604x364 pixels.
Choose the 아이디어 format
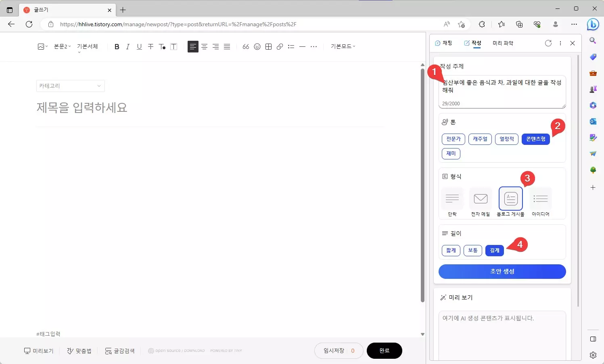541,202
